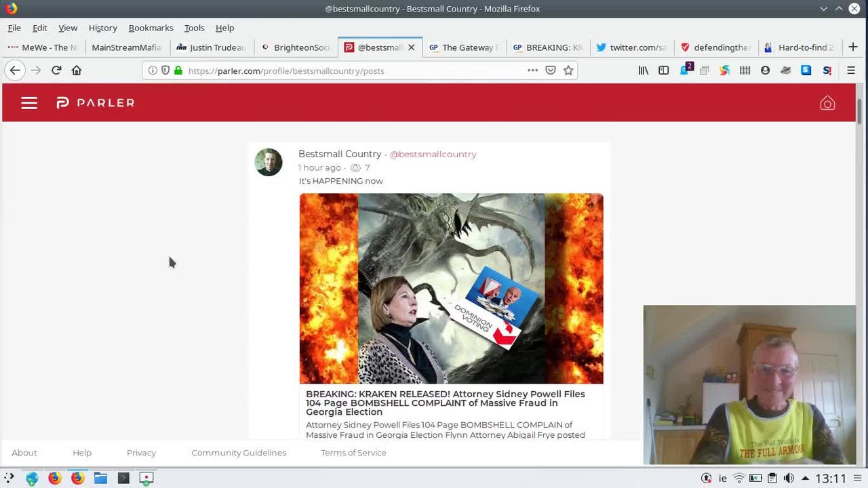Screen dimensions: 868x488
Task: Go to the Firefox home page
Action: pyautogui.click(x=77, y=70)
